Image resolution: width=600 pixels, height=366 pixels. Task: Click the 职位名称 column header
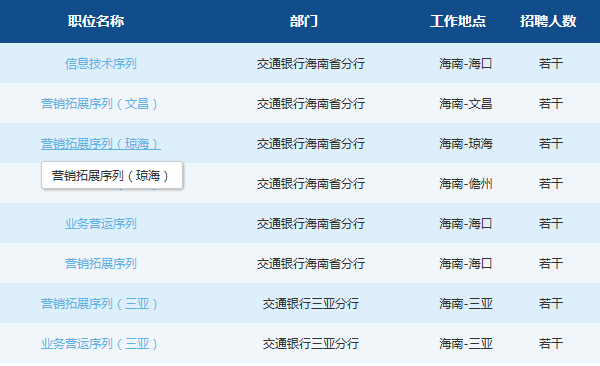tap(96, 21)
